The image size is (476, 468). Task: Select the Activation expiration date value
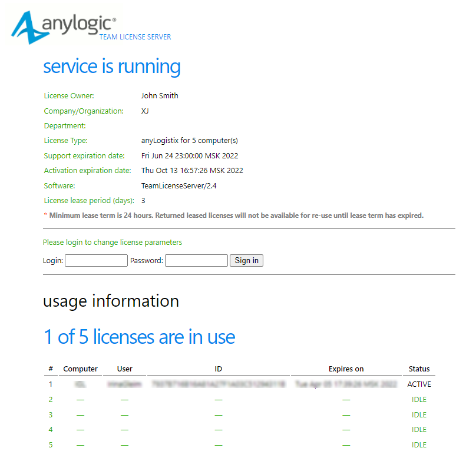(x=192, y=171)
